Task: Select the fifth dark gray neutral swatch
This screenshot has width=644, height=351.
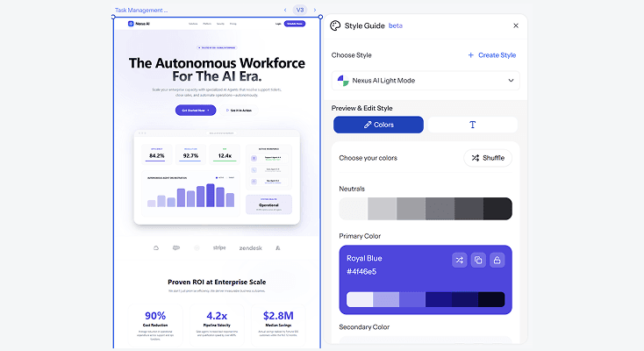Action: tap(469, 209)
